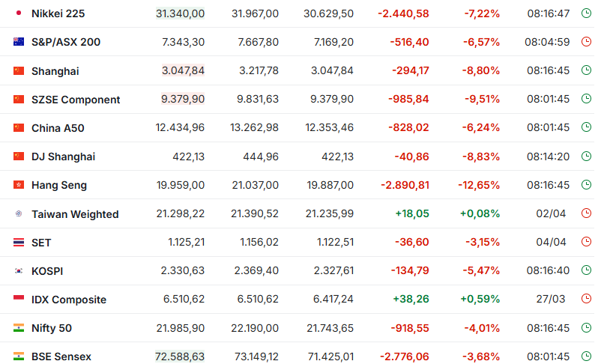Click IDX Composite +0,59% change value
The height and width of the screenshot is (364, 613).
click(x=480, y=299)
